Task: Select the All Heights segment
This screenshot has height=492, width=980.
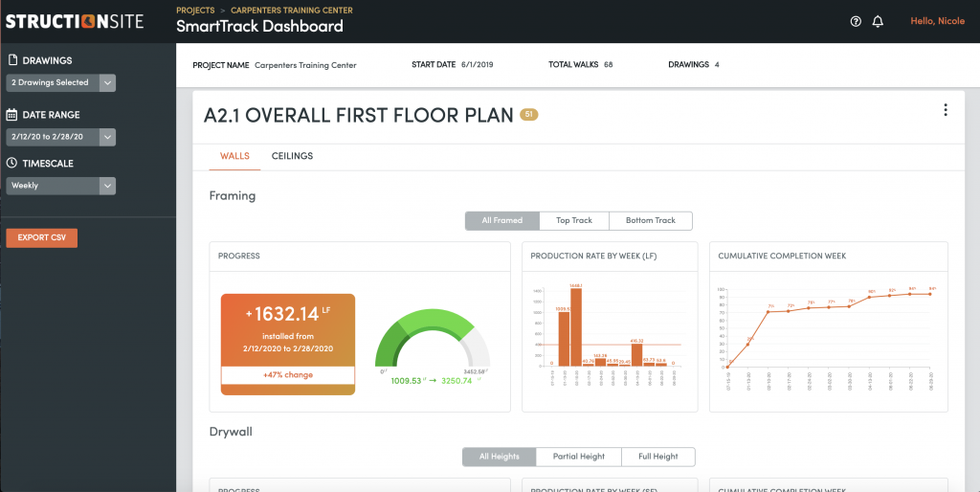Action: pyautogui.click(x=499, y=457)
